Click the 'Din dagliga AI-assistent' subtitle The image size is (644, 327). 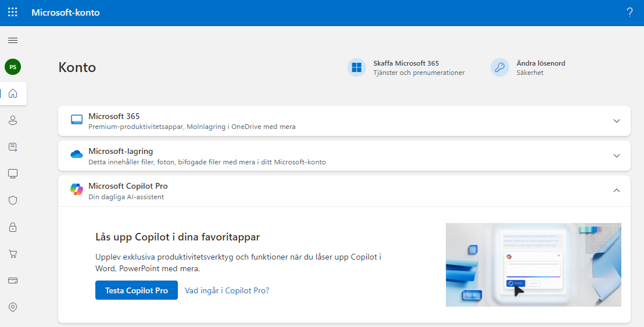(126, 197)
